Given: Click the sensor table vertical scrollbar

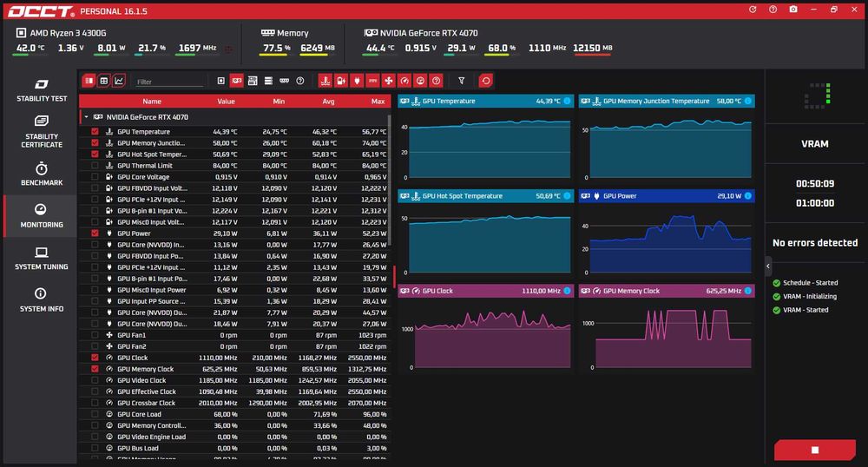Looking at the screenshot, I should [x=389, y=181].
